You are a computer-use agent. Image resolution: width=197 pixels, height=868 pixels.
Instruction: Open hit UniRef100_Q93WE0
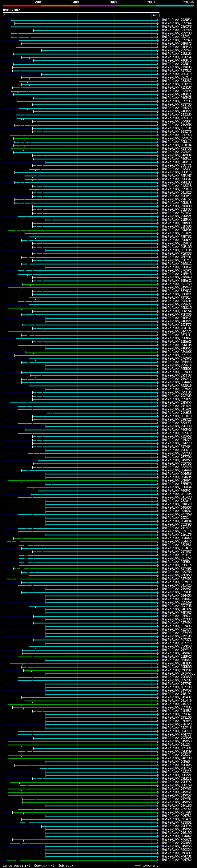click(x=176, y=20)
